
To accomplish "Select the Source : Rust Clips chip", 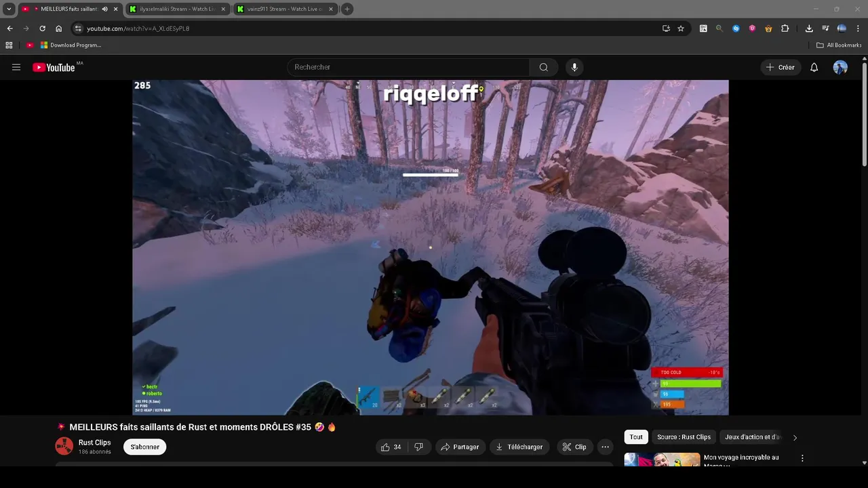I will [684, 437].
